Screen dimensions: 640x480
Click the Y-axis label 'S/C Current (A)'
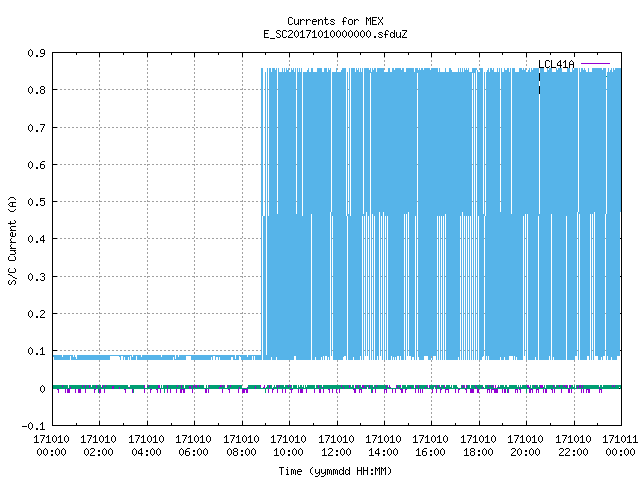tap(13, 240)
